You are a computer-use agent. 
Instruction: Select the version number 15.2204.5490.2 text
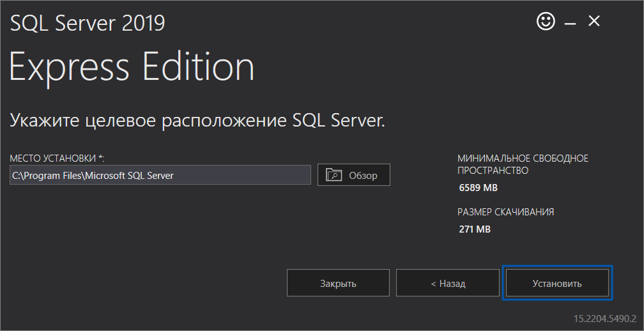tap(604, 319)
